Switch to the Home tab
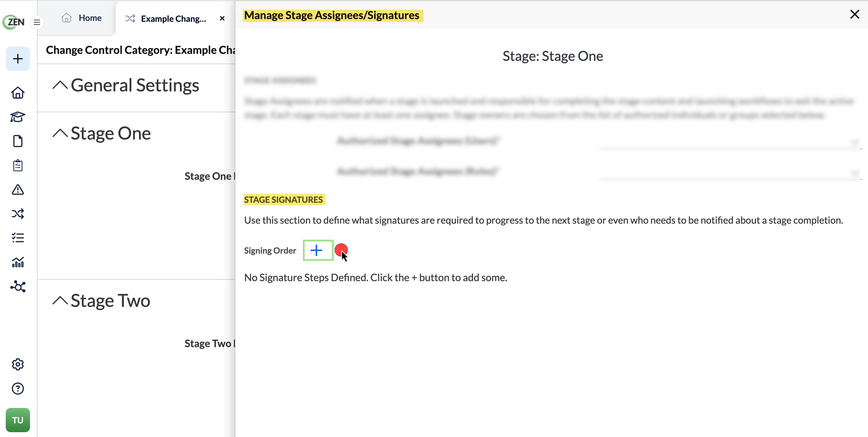 [81, 18]
